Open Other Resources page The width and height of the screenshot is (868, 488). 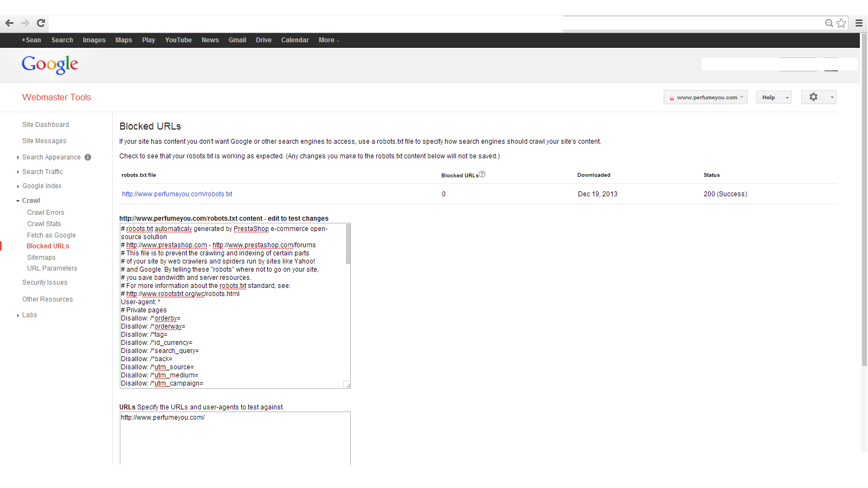coord(48,299)
